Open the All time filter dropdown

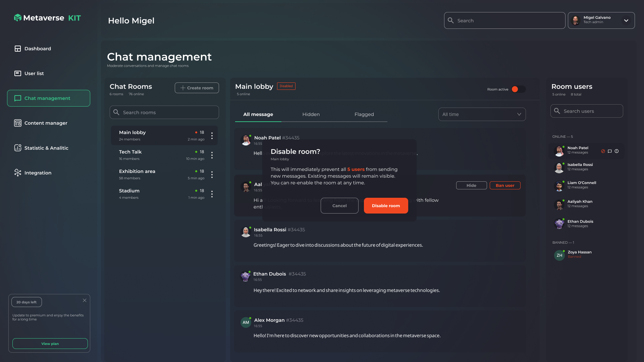tap(482, 114)
